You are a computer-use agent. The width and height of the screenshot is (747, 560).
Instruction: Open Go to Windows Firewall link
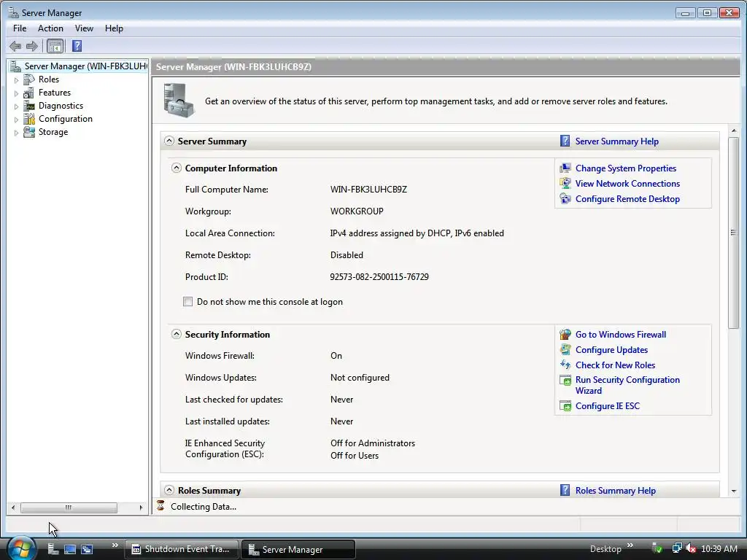pos(620,334)
